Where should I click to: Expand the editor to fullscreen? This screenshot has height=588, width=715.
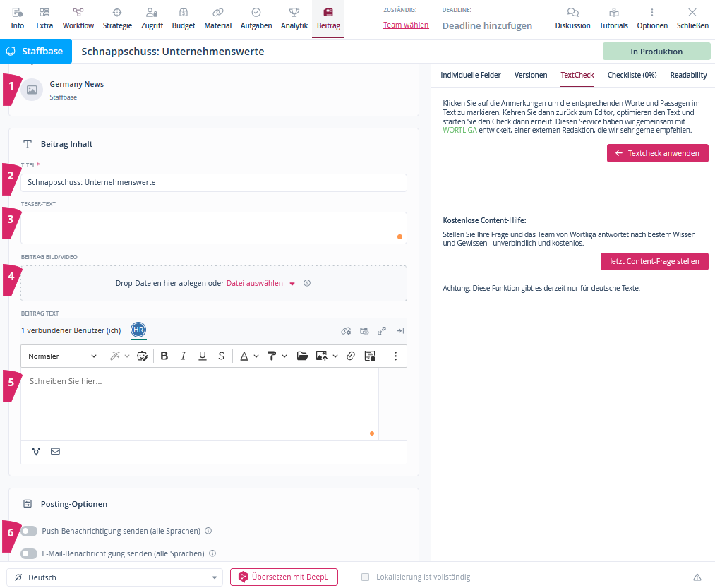[x=382, y=331]
